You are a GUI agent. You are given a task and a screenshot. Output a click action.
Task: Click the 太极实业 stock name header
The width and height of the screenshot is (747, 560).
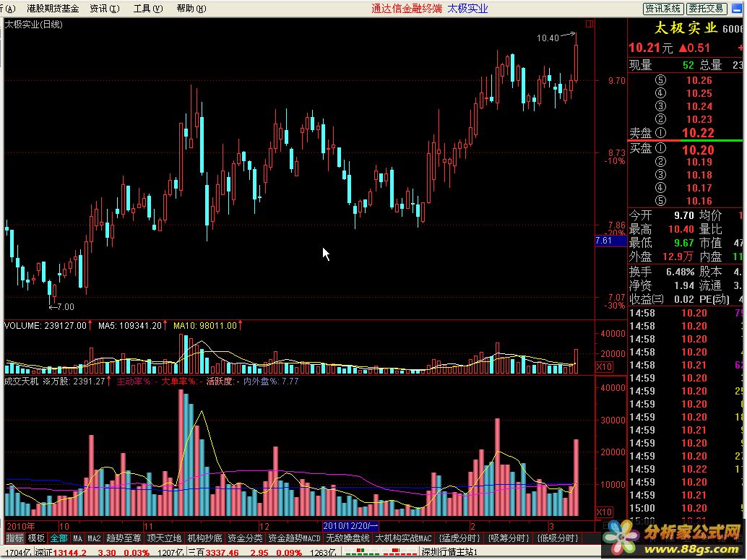(686, 27)
